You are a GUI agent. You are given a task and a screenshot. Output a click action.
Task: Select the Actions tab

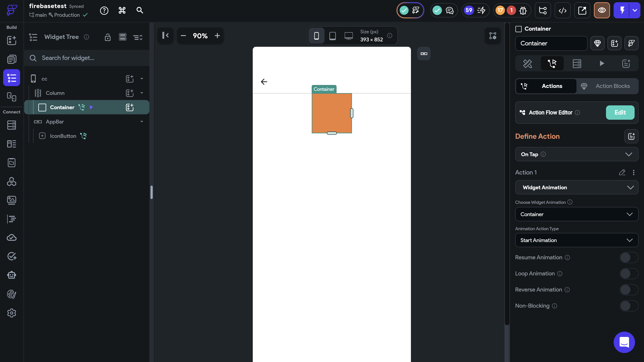[x=546, y=86]
